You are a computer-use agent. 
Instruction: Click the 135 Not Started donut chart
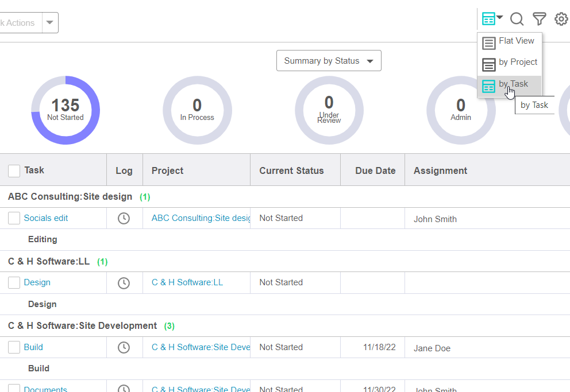(66, 110)
